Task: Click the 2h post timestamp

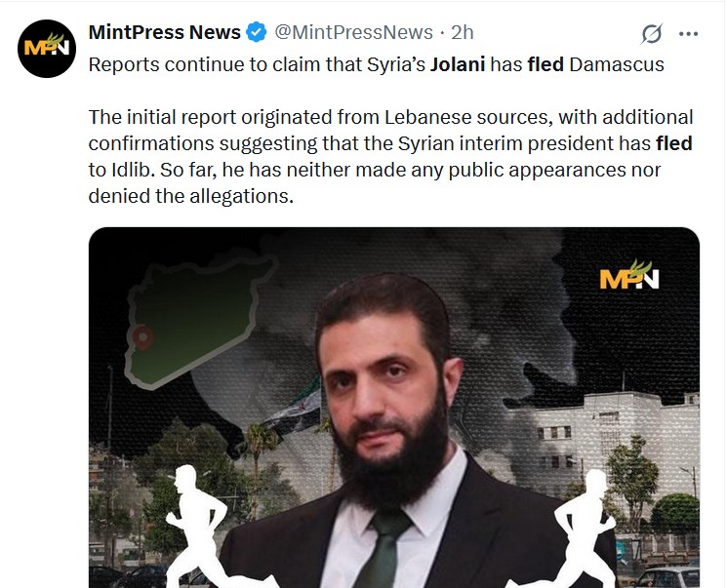Action: (x=463, y=32)
